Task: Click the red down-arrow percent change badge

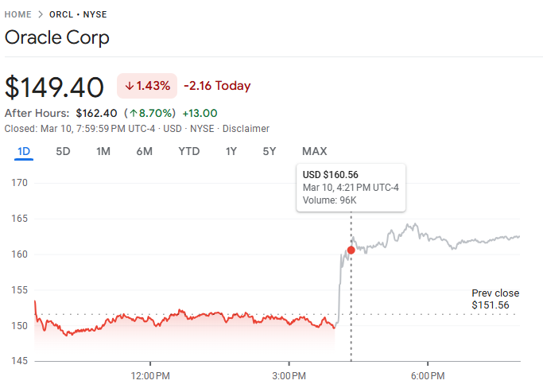Action: [147, 86]
